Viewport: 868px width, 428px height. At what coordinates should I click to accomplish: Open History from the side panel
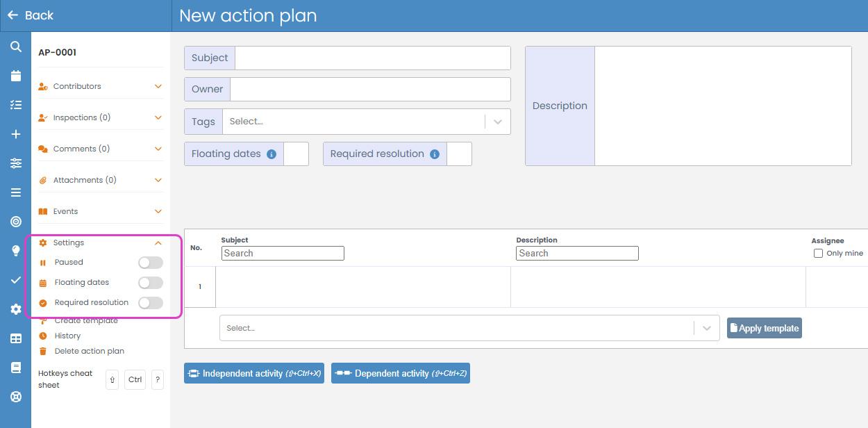coord(67,336)
